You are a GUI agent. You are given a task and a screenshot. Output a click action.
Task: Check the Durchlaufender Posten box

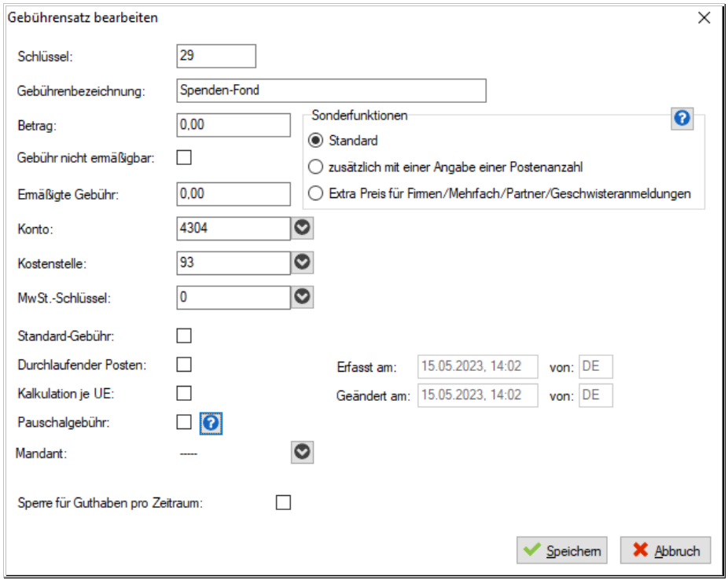[x=184, y=364]
